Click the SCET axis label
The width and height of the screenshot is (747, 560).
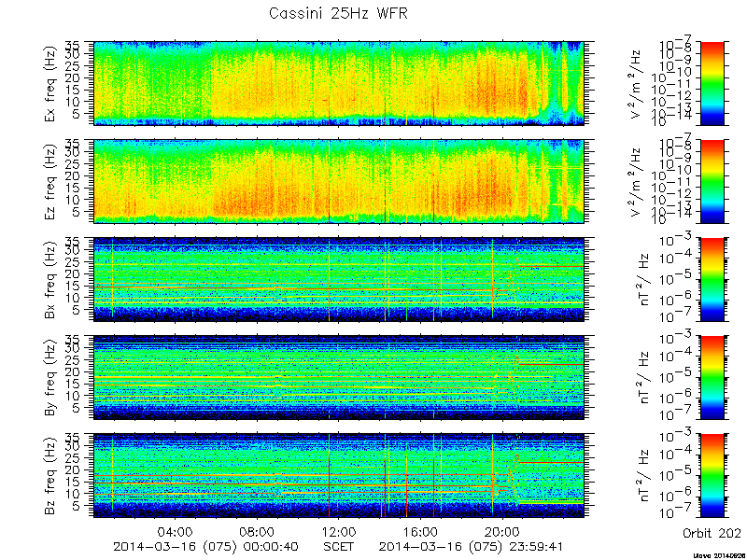click(339, 546)
